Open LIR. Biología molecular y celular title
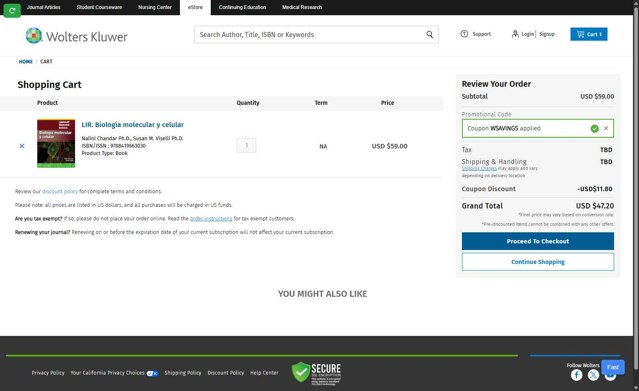The height and width of the screenshot is (391, 639). coord(132,125)
